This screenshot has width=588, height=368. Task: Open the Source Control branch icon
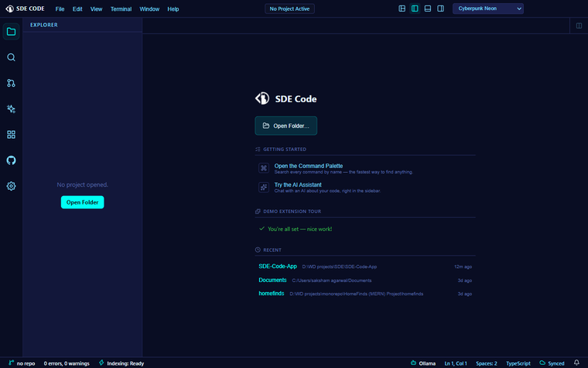coord(12,83)
